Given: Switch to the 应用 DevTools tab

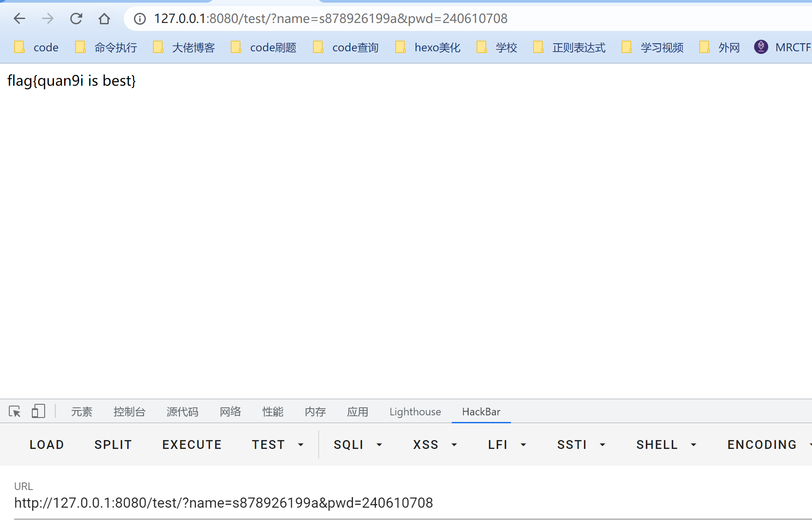Looking at the screenshot, I should (x=358, y=412).
